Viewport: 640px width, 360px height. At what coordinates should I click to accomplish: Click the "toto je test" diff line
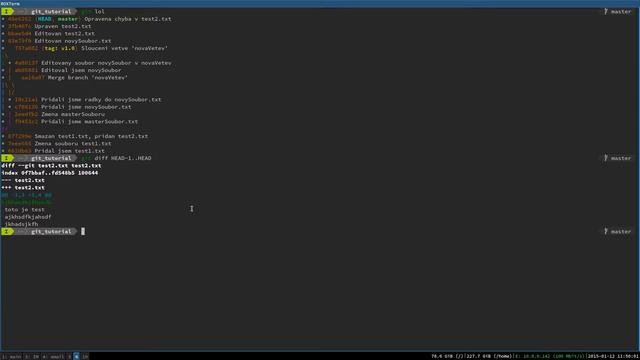24,210
